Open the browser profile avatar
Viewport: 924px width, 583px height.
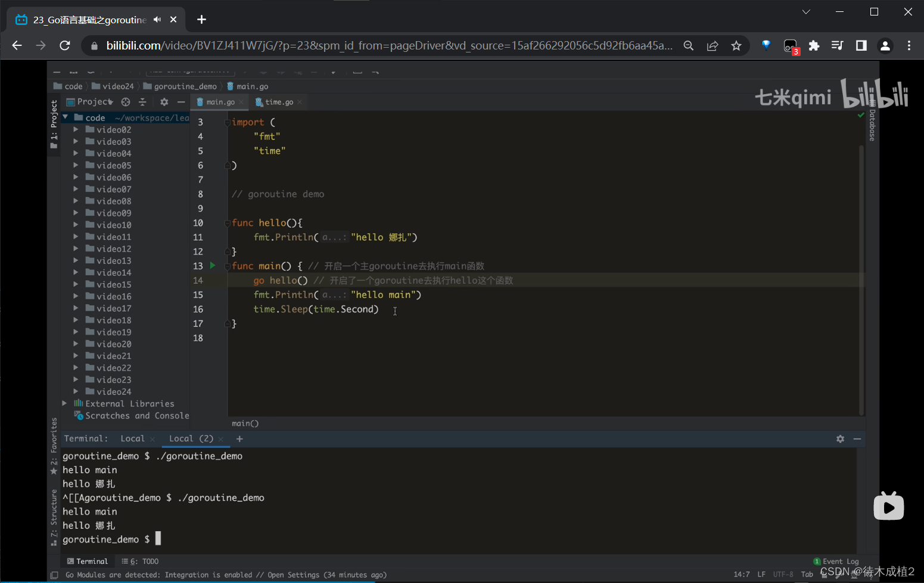pyautogui.click(x=885, y=46)
